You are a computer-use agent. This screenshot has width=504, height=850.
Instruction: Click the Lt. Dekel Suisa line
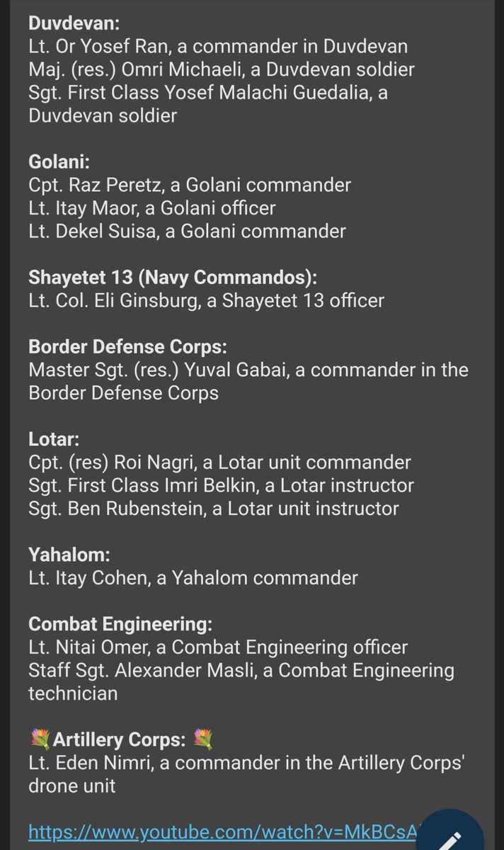[x=187, y=231]
